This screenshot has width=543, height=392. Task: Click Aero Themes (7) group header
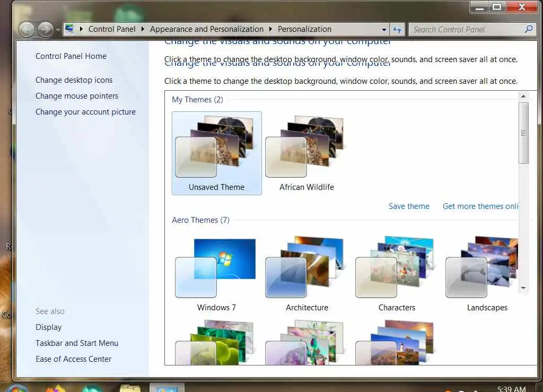point(200,220)
